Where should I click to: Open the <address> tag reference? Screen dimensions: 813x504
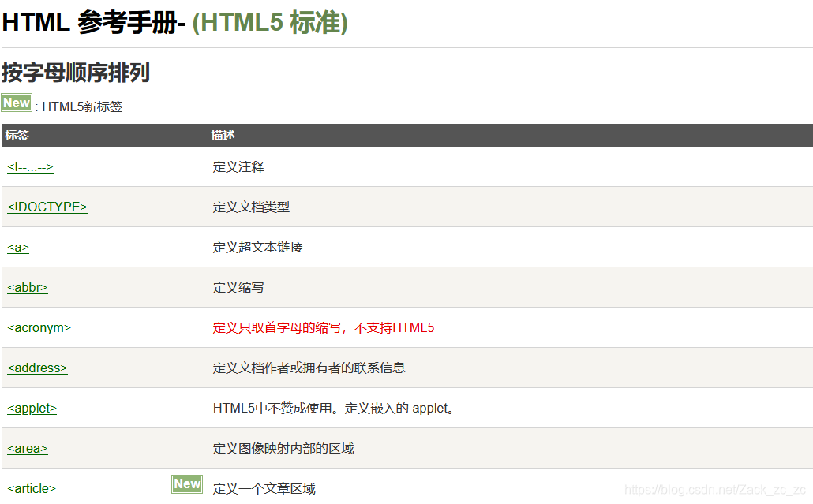coord(37,368)
